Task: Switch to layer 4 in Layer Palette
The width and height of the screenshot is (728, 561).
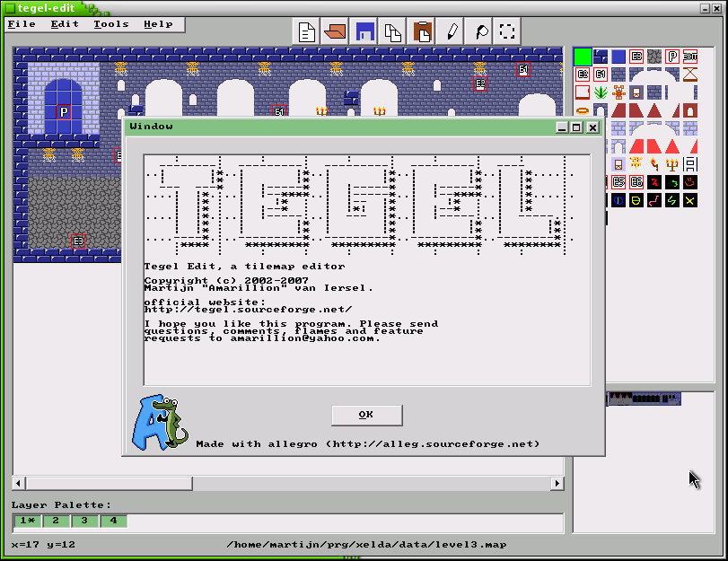Action: (113, 522)
